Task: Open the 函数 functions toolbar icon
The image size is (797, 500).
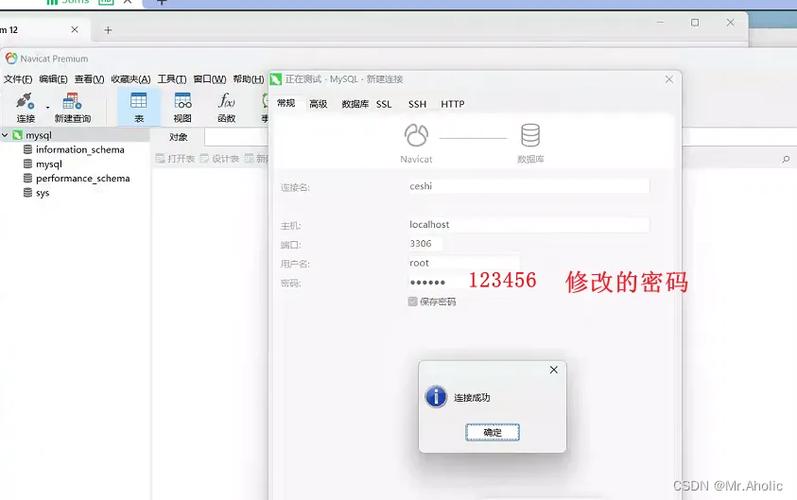Action: coord(227,107)
